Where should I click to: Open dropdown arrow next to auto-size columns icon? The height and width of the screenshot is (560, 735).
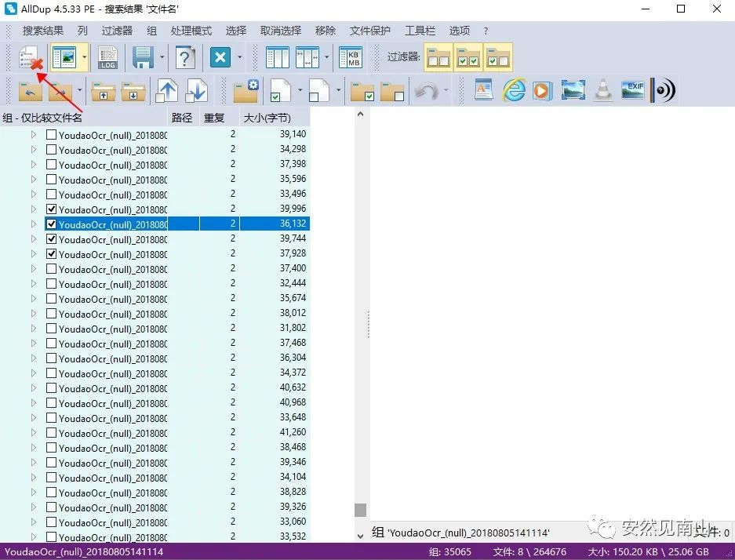327,57
